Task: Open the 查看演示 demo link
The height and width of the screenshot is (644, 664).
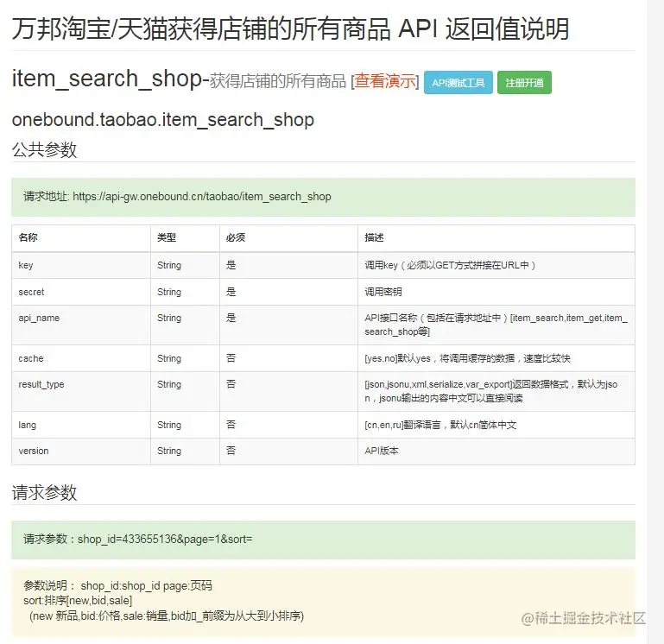Action: (x=385, y=81)
